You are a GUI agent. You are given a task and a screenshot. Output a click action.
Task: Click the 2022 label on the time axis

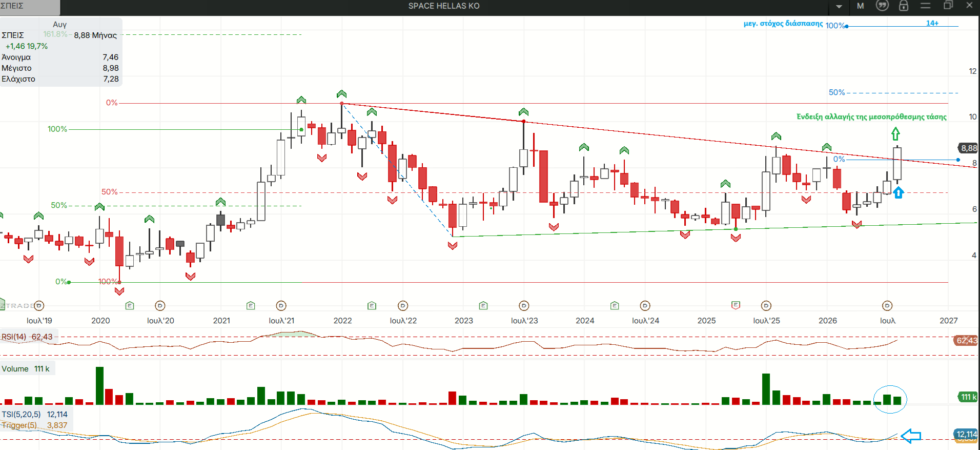342,321
